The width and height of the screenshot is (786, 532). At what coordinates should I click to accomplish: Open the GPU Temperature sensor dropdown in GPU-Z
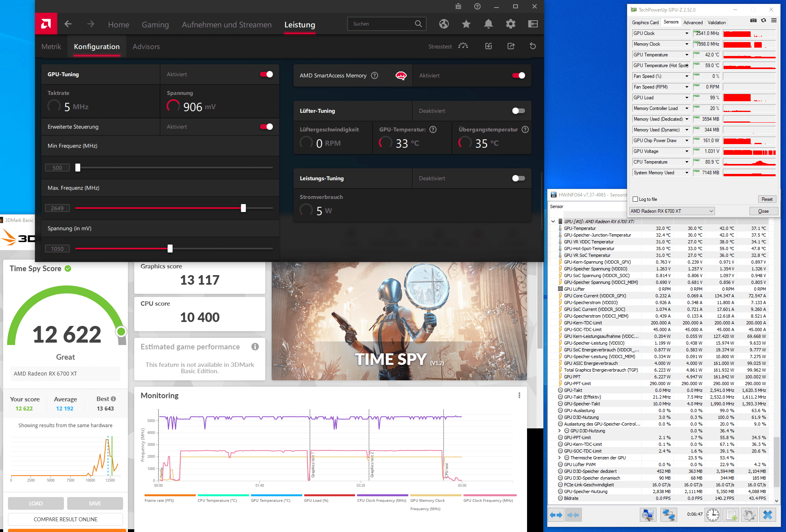pos(687,55)
